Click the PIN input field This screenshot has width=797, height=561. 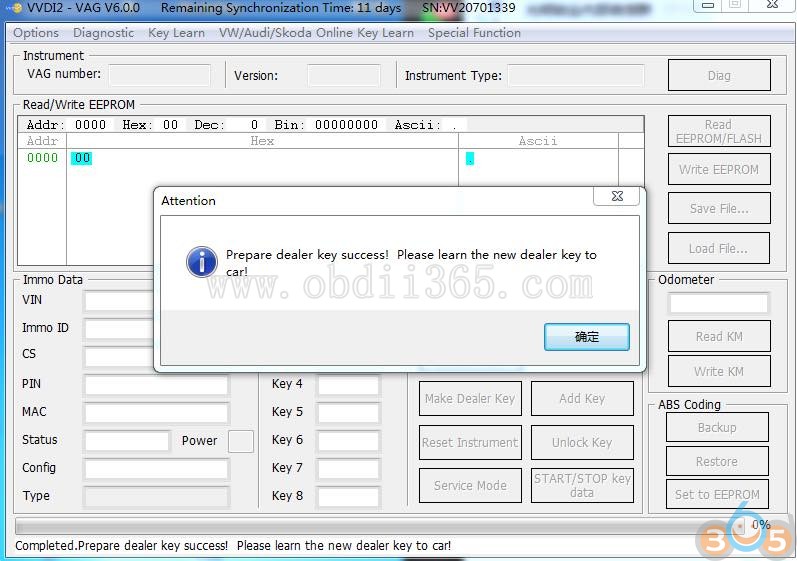tap(157, 385)
